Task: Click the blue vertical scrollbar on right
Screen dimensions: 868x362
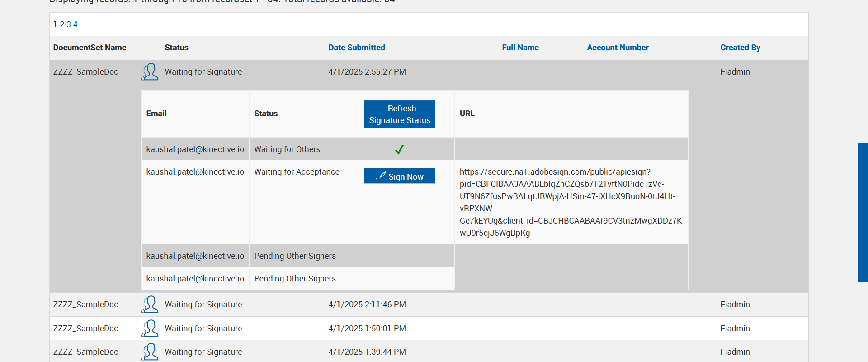Action: [x=863, y=213]
